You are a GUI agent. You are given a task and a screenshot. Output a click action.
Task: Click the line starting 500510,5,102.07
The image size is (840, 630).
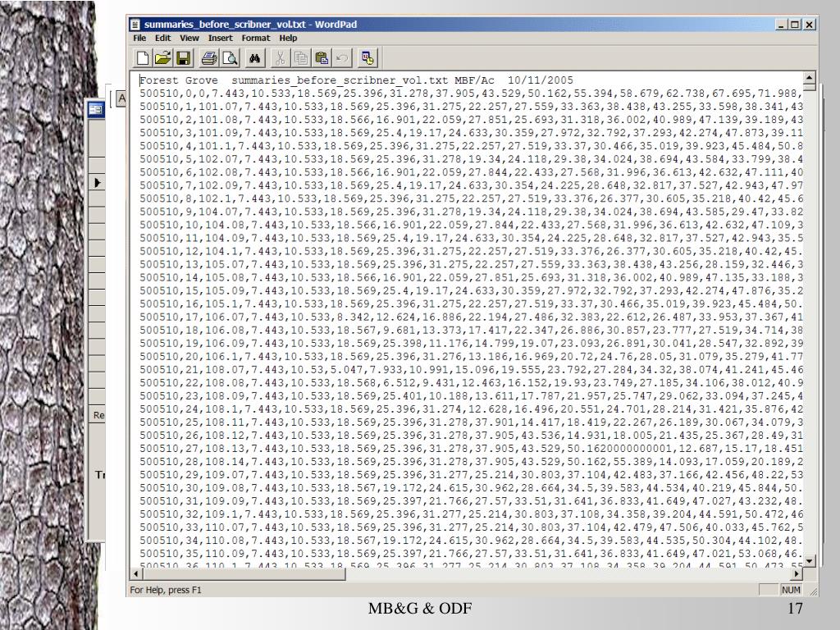[x=471, y=159]
